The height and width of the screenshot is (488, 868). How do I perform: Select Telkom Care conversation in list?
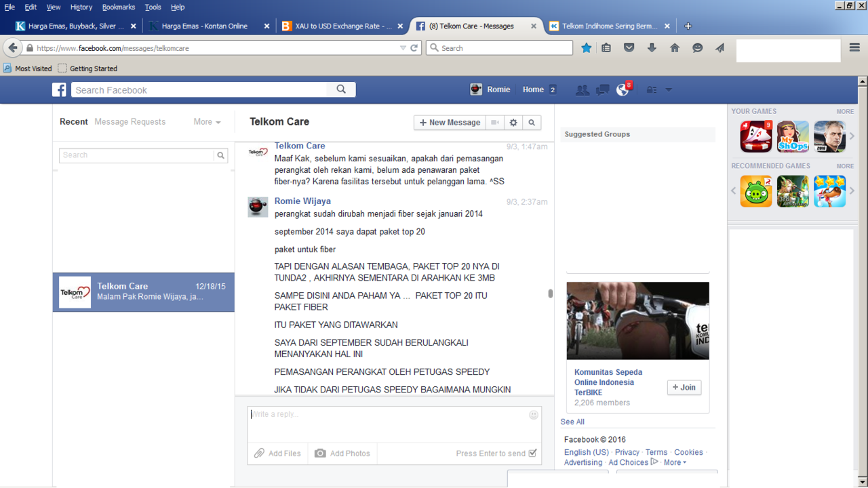point(144,292)
